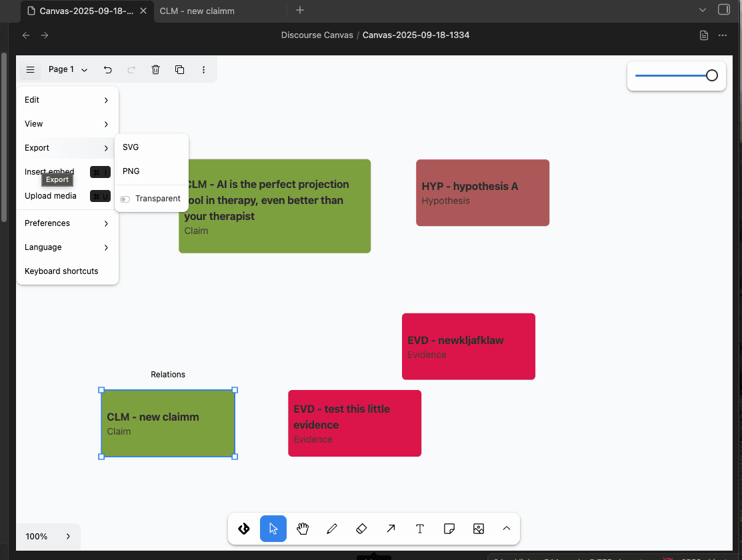Image resolution: width=742 pixels, height=560 pixels.
Task: Switch to the Eraser tool
Action: [x=361, y=528]
